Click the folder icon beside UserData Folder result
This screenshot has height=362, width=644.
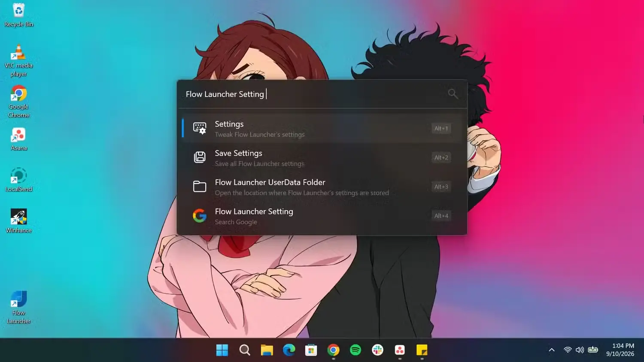tap(200, 187)
